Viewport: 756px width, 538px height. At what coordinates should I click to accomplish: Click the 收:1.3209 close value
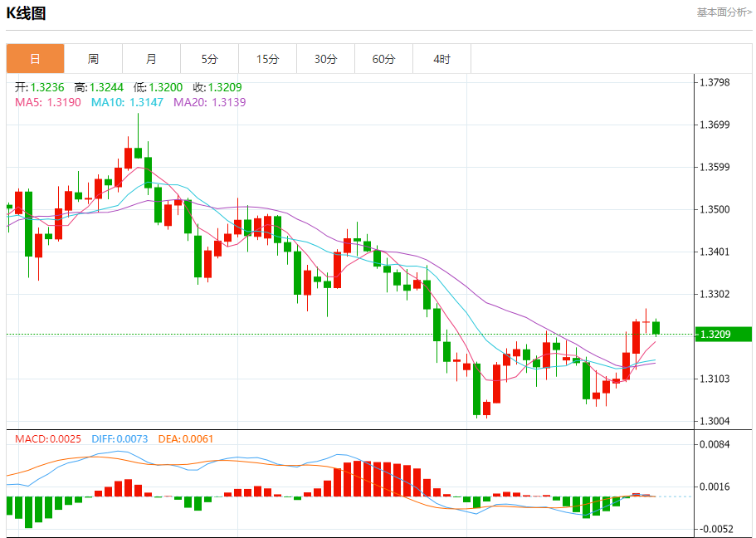click(x=217, y=87)
